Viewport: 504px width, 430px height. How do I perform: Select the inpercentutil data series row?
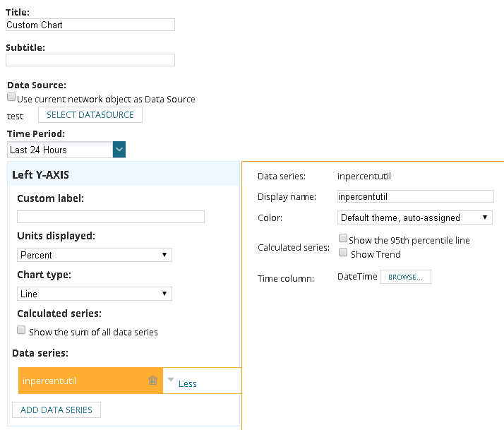click(x=78, y=381)
